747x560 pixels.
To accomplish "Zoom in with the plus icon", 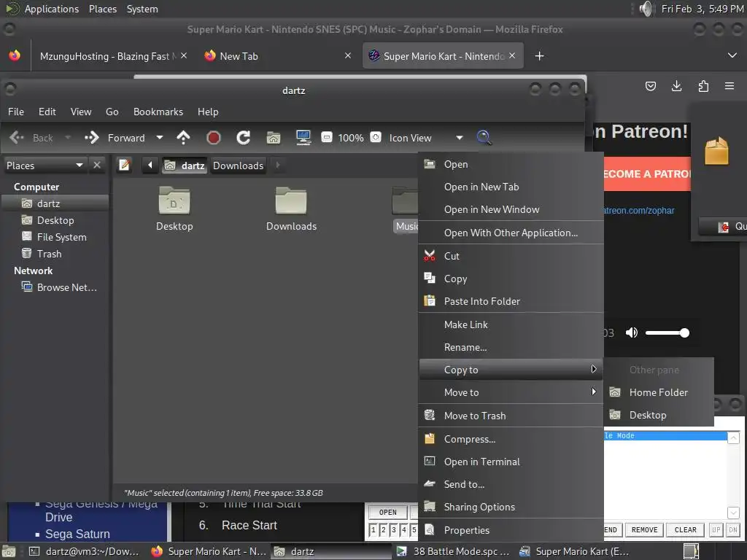I will [x=376, y=138].
